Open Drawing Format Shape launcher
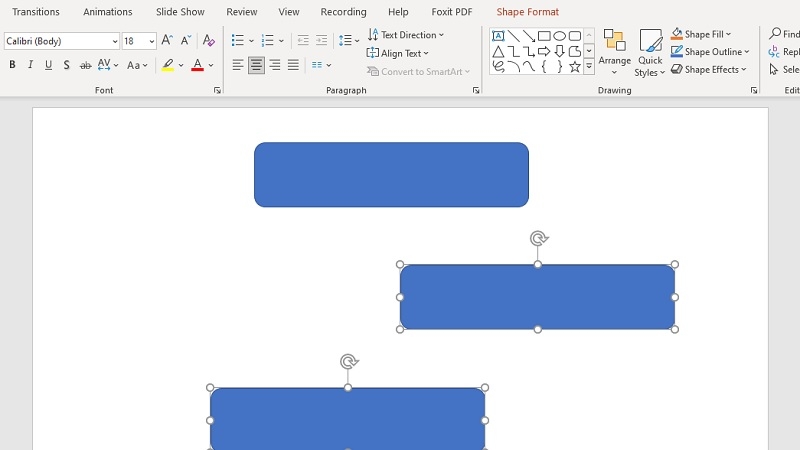 click(754, 90)
